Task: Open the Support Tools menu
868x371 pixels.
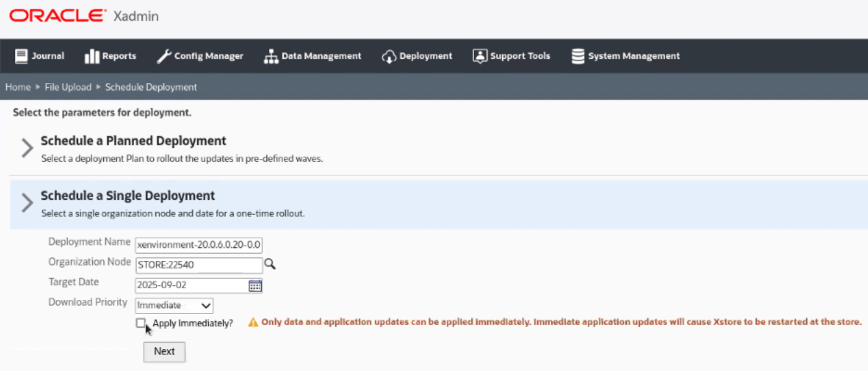Action: coord(511,56)
